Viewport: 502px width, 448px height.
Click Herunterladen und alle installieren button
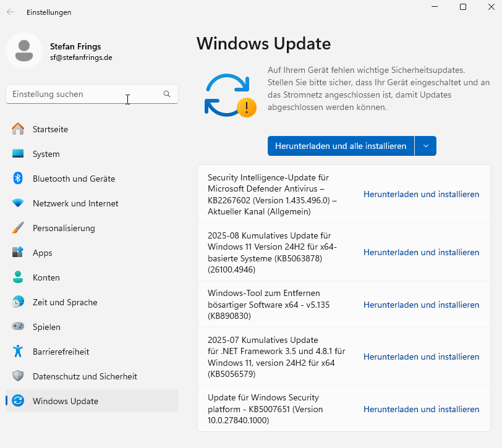[x=341, y=146]
